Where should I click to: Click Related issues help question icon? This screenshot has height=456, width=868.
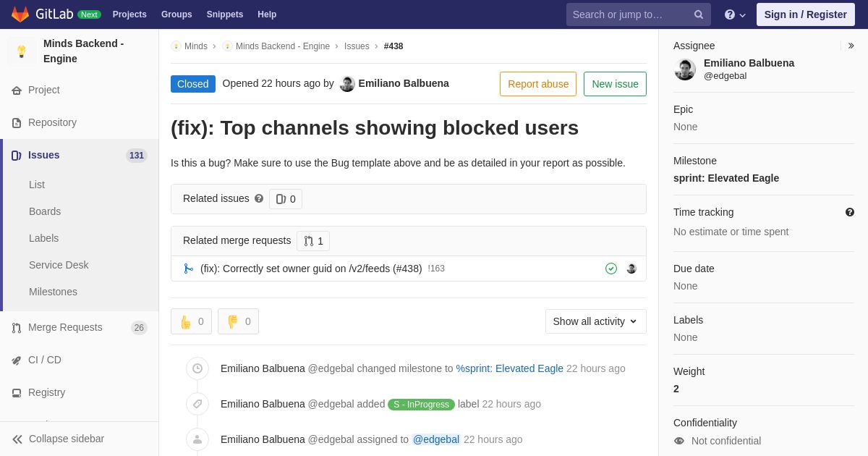click(x=259, y=198)
